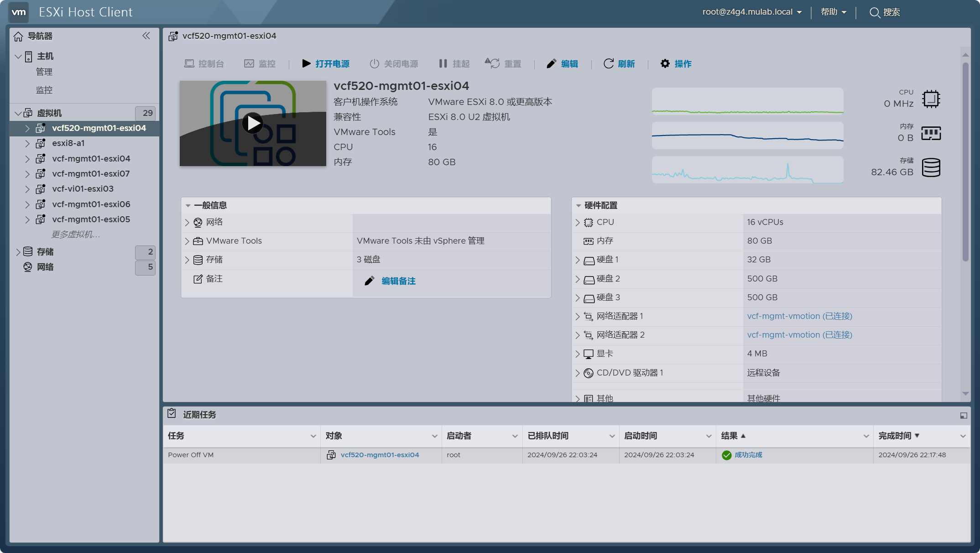The image size is (980, 553).
Task: Open the Initiator column dropdown arrow
Action: point(515,436)
